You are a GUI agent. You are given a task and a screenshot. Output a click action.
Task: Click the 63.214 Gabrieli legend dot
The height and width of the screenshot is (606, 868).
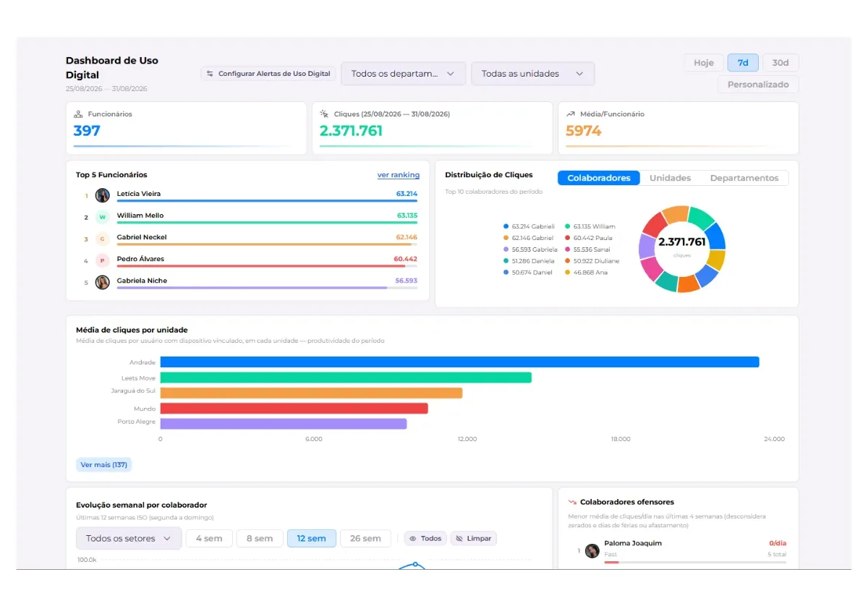coord(506,226)
